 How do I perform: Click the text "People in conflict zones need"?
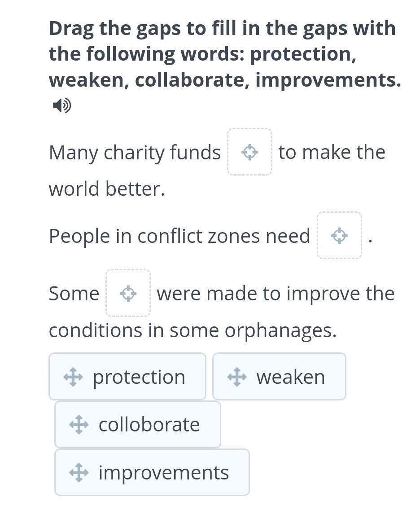point(179,236)
